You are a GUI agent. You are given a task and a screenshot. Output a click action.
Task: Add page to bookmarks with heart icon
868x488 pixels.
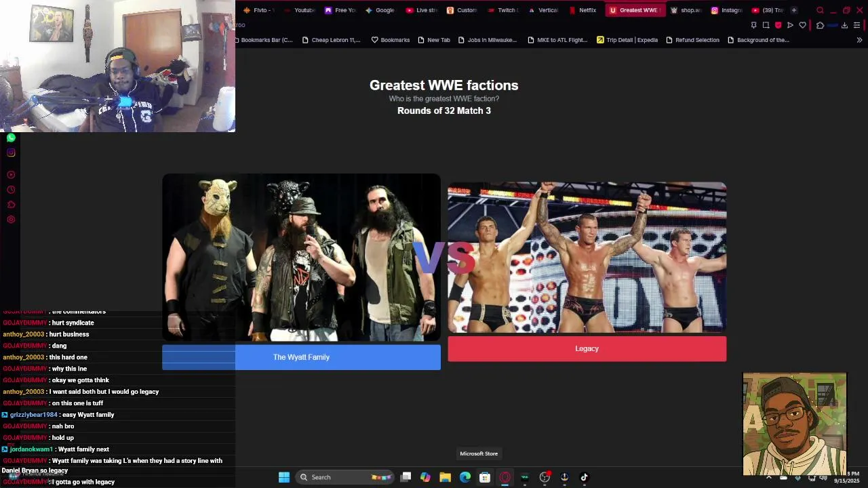pos(802,25)
